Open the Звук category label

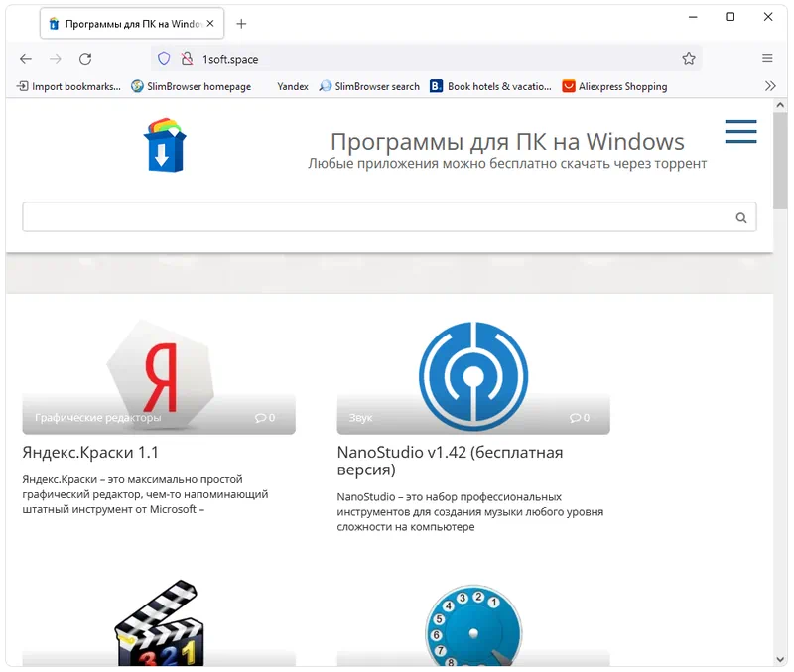[x=360, y=418]
